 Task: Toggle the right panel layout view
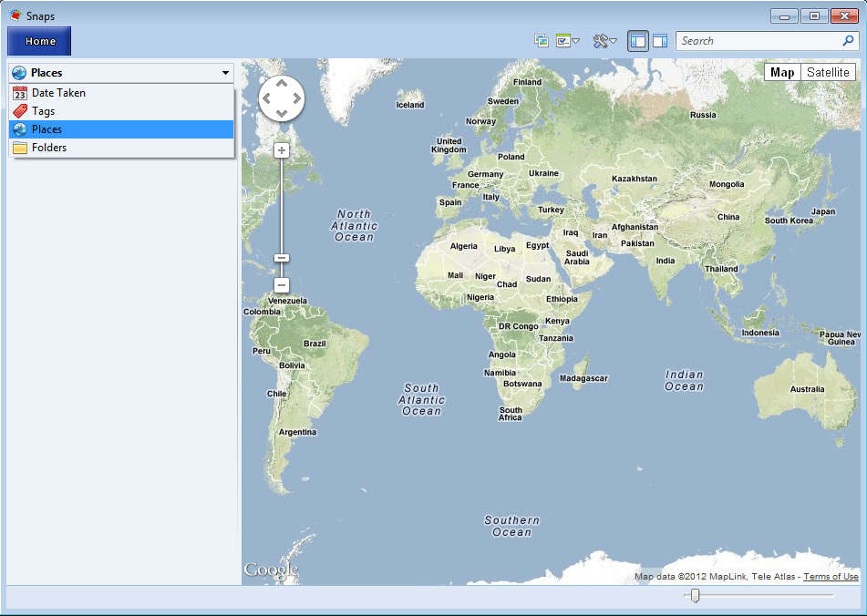point(660,41)
